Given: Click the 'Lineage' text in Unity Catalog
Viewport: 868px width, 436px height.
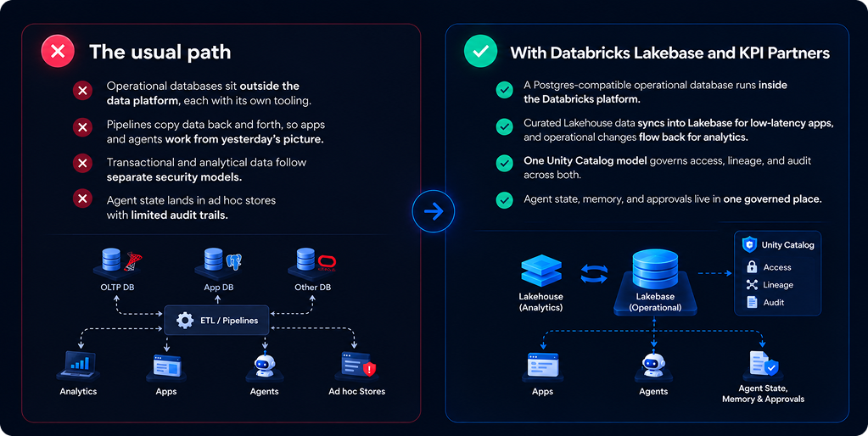Looking at the screenshot, I should tap(778, 285).
